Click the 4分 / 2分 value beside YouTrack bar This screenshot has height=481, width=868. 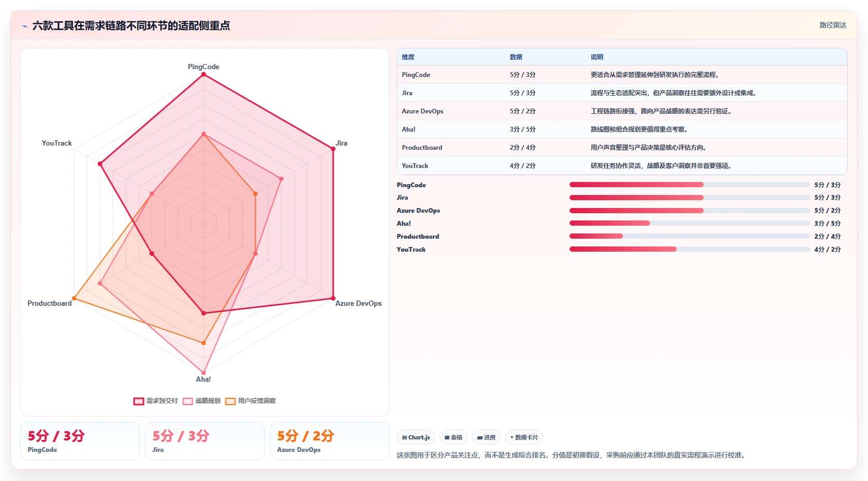tap(827, 250)
